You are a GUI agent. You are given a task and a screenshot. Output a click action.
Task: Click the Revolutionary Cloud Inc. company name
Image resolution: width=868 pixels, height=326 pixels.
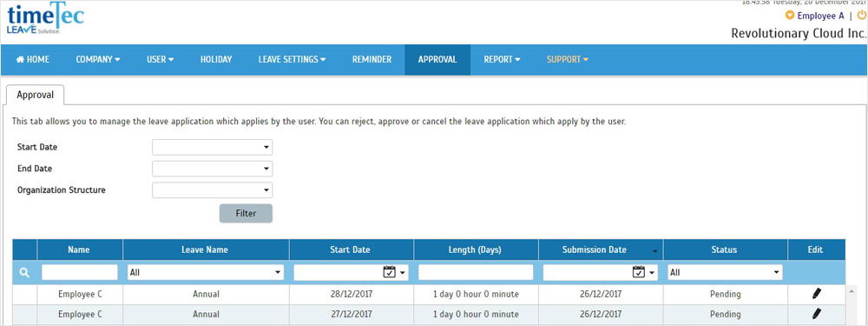(799, 33)
